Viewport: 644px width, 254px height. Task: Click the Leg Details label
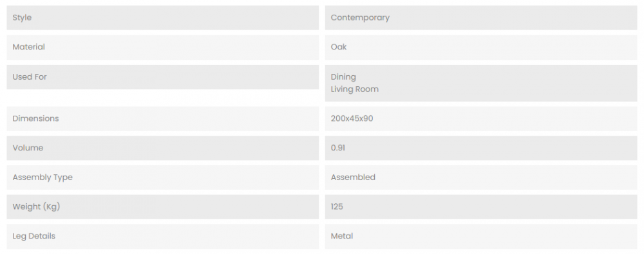(x=33, y=237)
